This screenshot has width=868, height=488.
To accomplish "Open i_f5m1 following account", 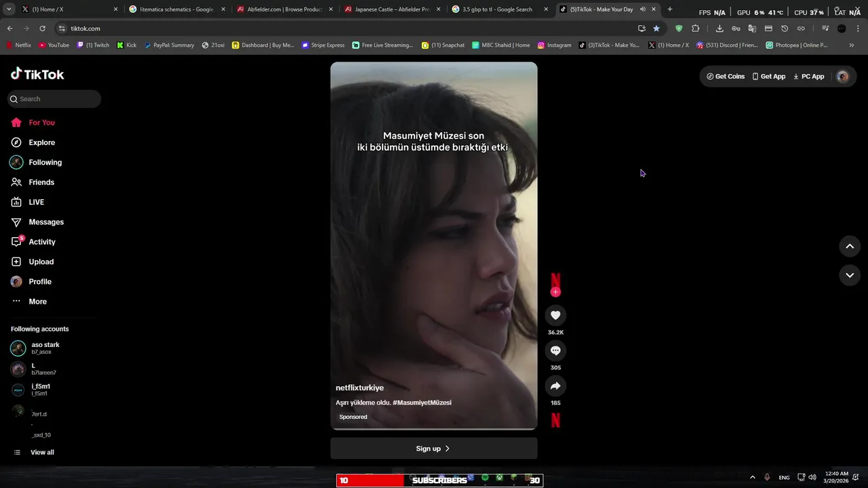I will [41, 390].
